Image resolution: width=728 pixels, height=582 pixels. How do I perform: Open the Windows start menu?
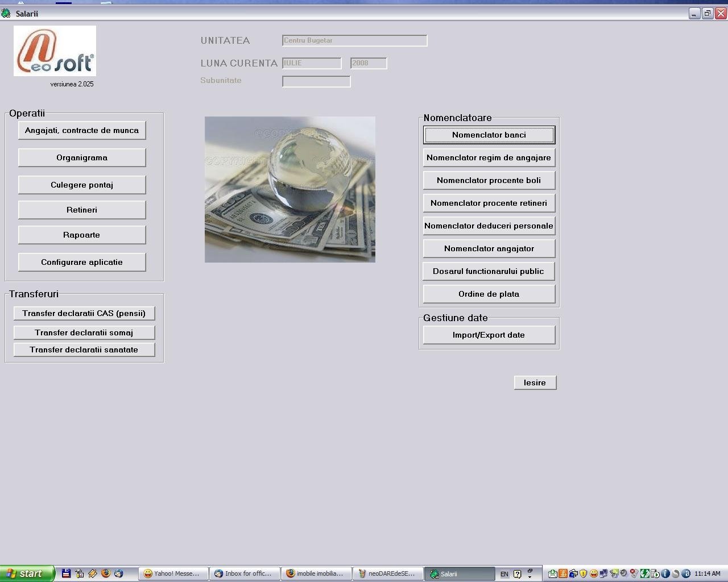pos(27,573)
